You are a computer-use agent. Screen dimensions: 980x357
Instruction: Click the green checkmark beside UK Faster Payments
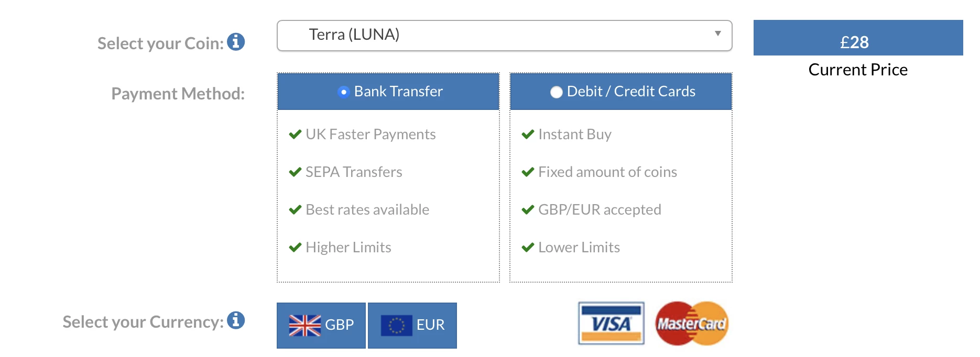(x=295, y=135)
